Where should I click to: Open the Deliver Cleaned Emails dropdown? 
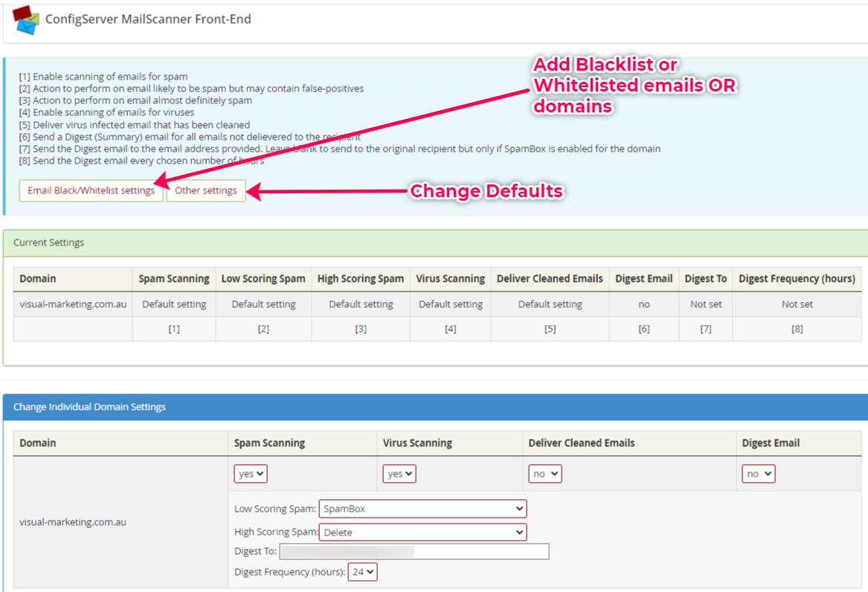545,474
